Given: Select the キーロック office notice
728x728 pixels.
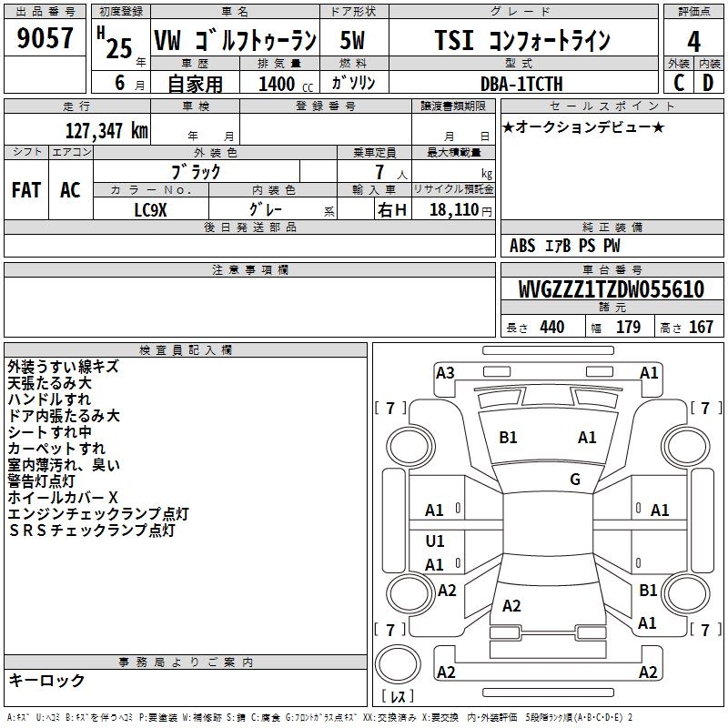Looking at the screenshot, I should 46,680.
